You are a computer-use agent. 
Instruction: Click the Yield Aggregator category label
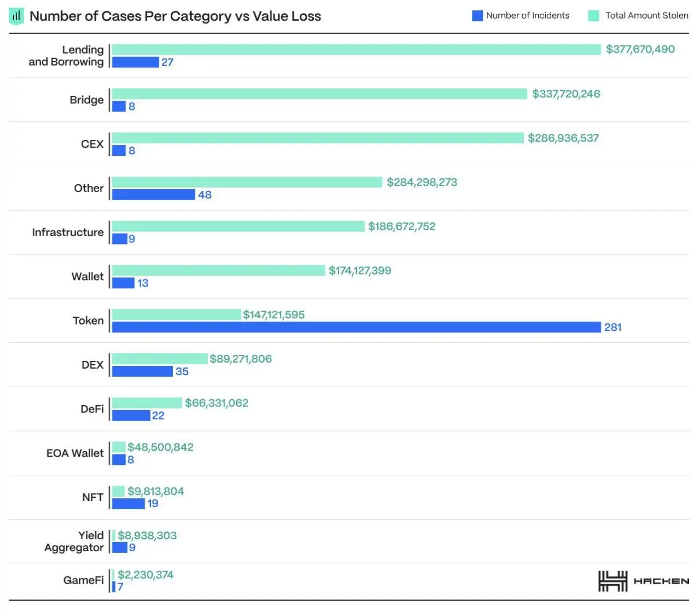(74, 541)
